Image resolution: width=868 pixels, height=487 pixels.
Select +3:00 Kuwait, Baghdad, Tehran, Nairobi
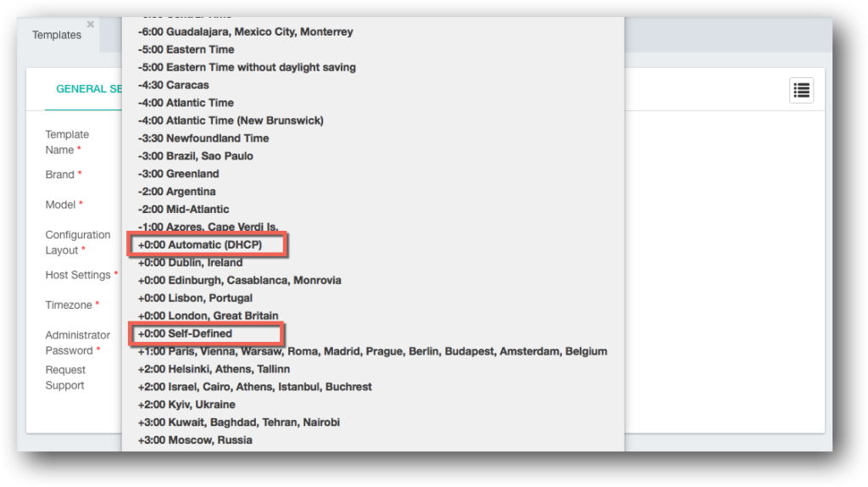[238, 422]
